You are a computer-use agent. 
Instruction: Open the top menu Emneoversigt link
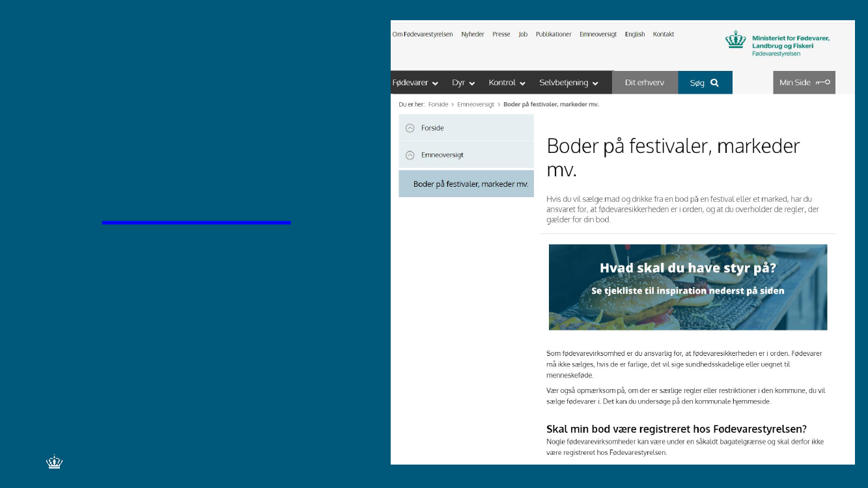pyautogui.click(x=598, y=34)
